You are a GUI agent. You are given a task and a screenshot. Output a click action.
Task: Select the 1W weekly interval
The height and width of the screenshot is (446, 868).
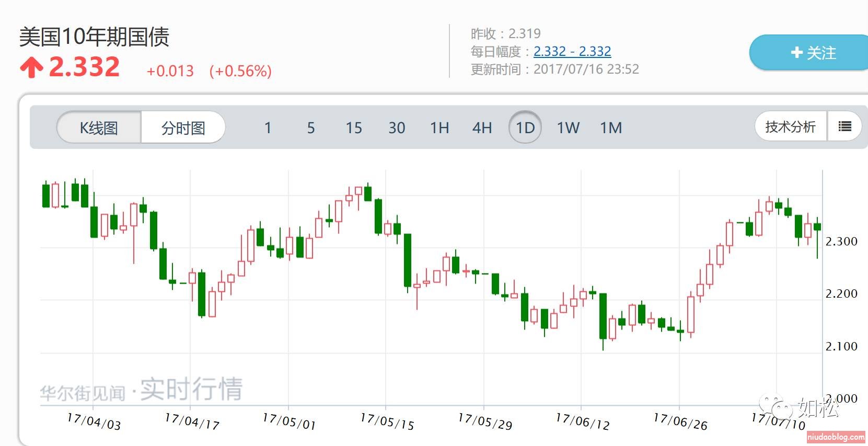pos(568,127)
